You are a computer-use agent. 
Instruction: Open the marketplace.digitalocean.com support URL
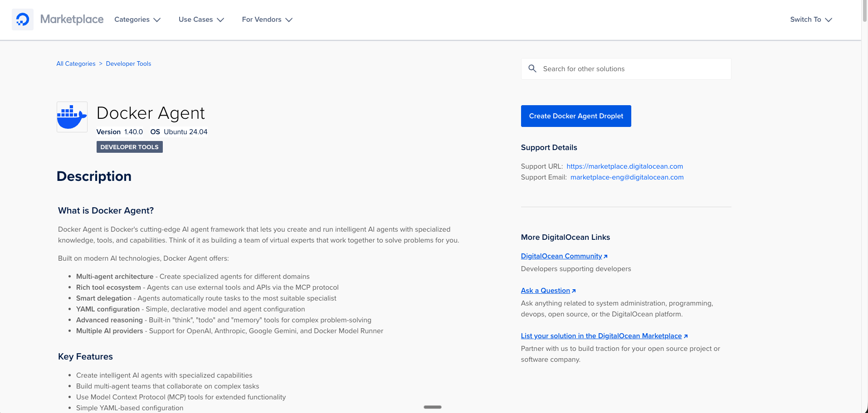(x=625, y=166)
